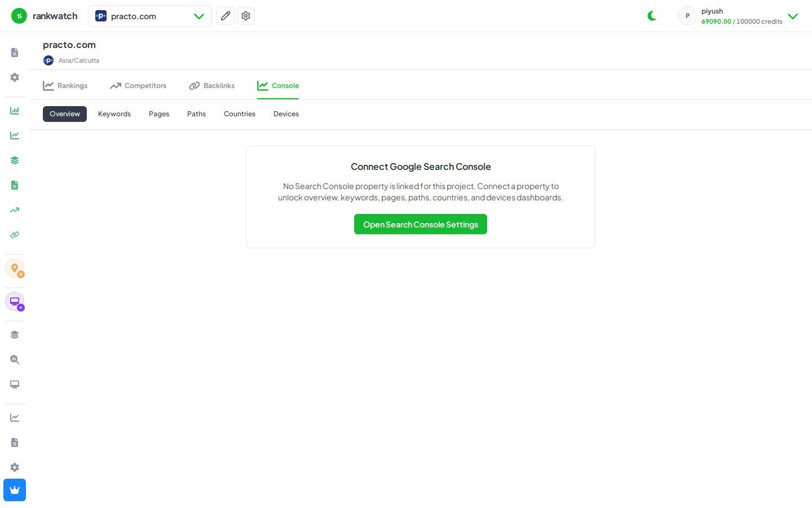Open project settings gear next to pencil
Image resolution: width=812 pixels, height=508 pixels.
coord(246,16)
